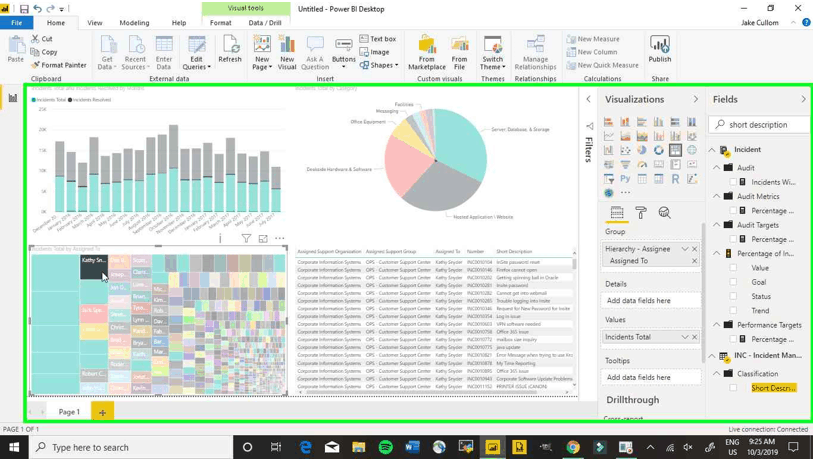Open Edit Queries
Screen dimensions: 815x461
(x=196, y=52)
